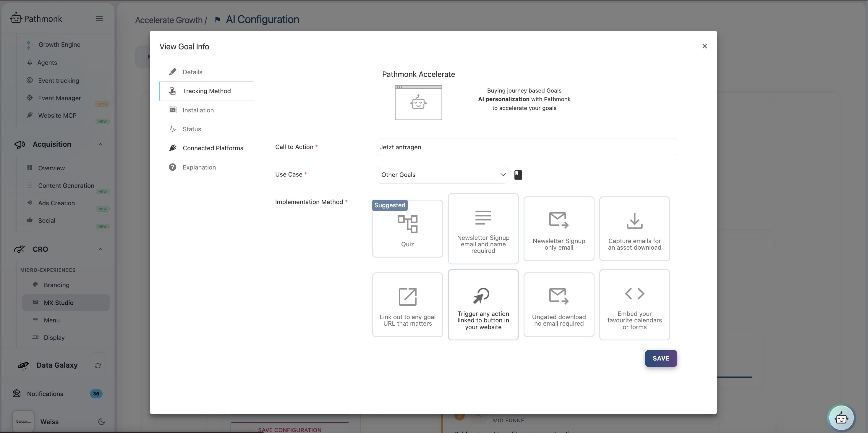Toggle dark mode with moon icon
Image resolution: width=868 pixels, height=433 pixels.
coord(101,421)
